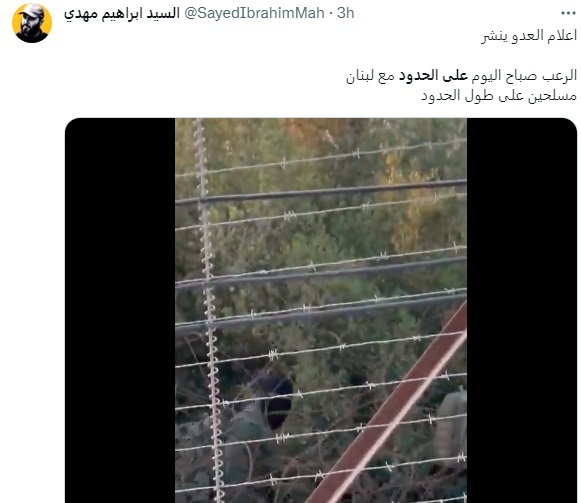Click the tweet line اعلام العدو ينشر
This screenshot has height=503, width=581.
529,36
